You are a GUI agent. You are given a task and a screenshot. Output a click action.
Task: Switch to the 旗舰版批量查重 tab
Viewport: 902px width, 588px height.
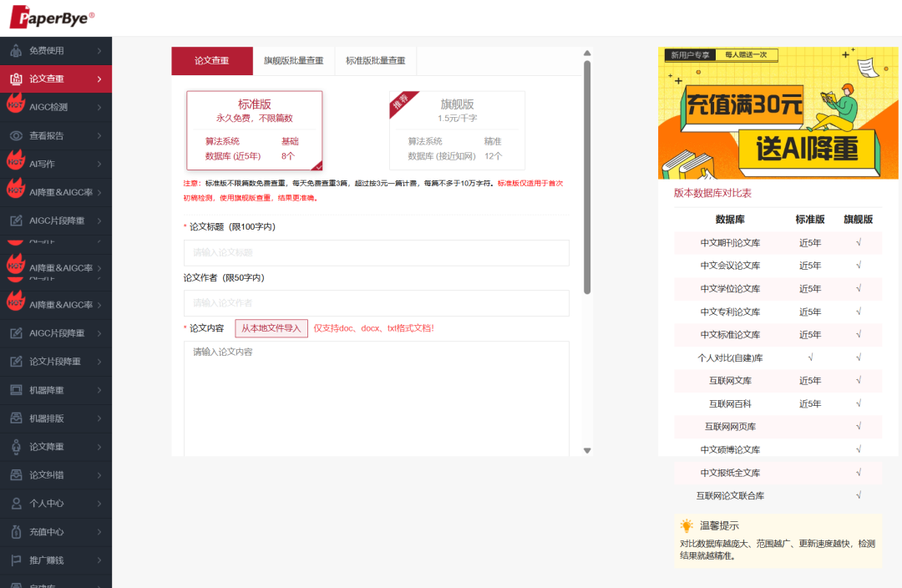(293, 61)
